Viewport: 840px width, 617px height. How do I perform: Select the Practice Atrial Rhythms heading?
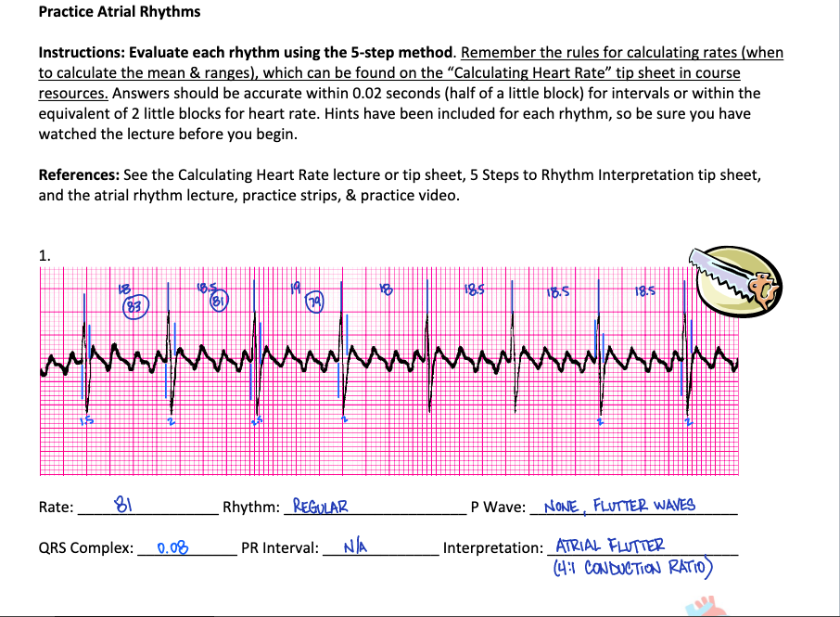tap(119, 12)
